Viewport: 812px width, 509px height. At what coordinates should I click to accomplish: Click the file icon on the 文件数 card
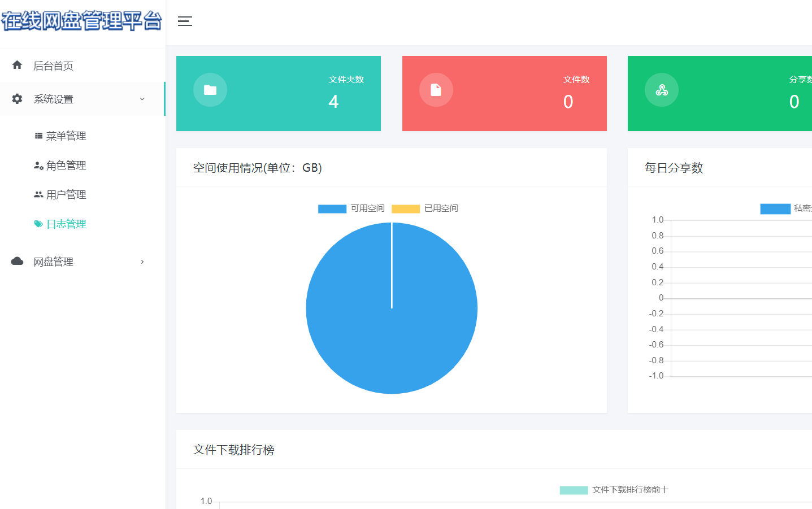coord(436,89)
